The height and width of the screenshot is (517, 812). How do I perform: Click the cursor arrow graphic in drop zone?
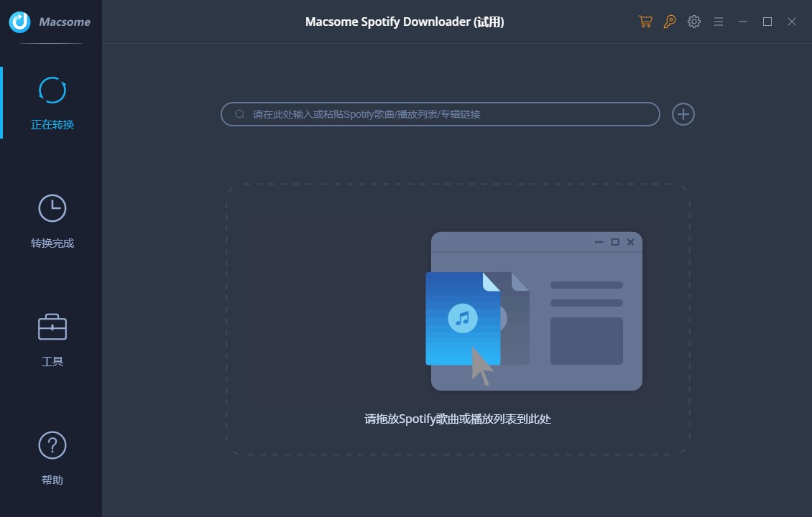pos(480,368)
